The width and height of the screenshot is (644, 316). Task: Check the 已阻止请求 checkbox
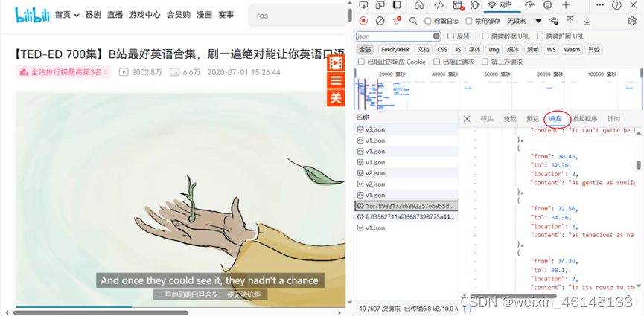pos(436,62)
